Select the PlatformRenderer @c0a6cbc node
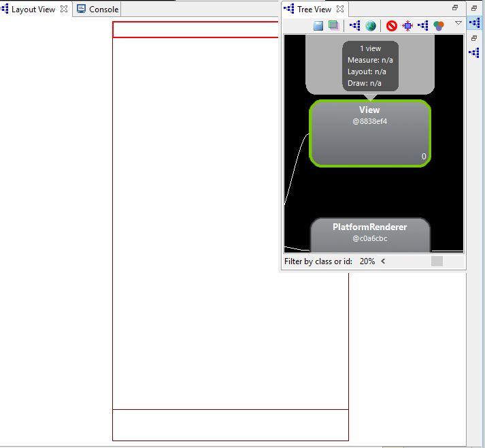The image size is (485, 448). (370, 235)
